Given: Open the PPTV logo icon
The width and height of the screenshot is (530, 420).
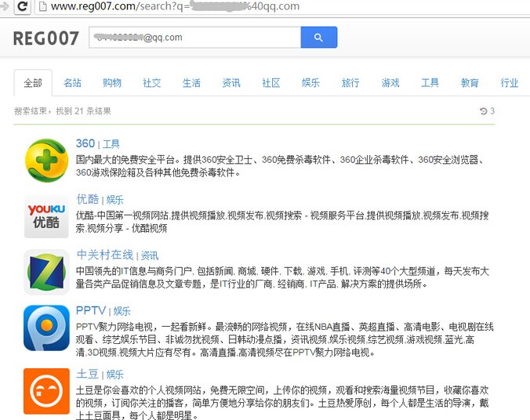Looking at the screenshot, I should click(x=46, y=328).
